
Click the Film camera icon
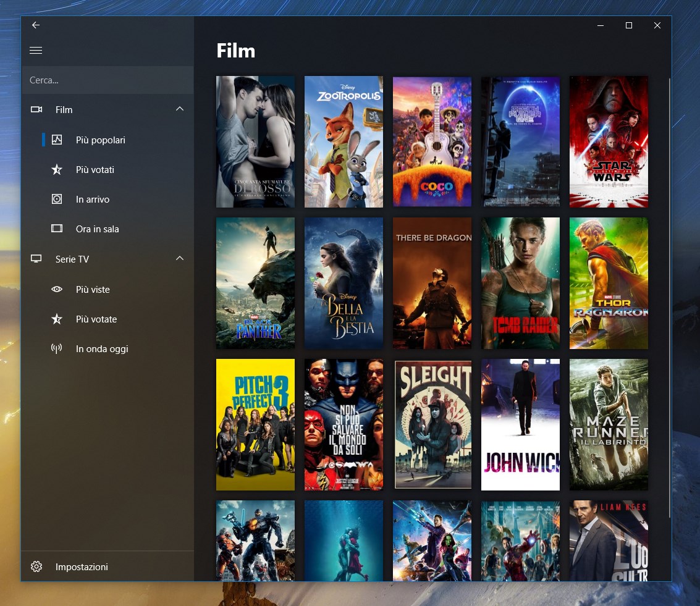tap(36, 109)
